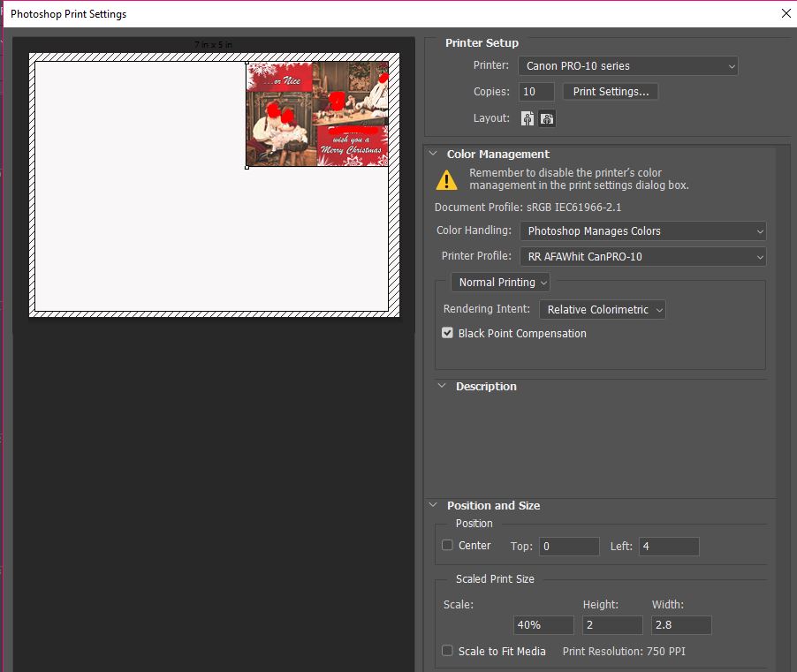Image resolution: width=797 pixels, height=672 pixels.
Task: Open the Rendering Intent dropdown
Action: click(x=602, y=310)
